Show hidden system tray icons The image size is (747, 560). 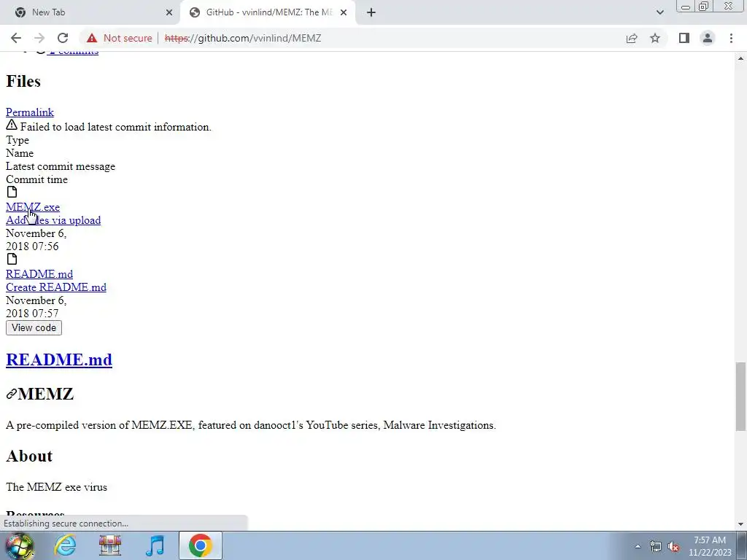pos(638,546)
